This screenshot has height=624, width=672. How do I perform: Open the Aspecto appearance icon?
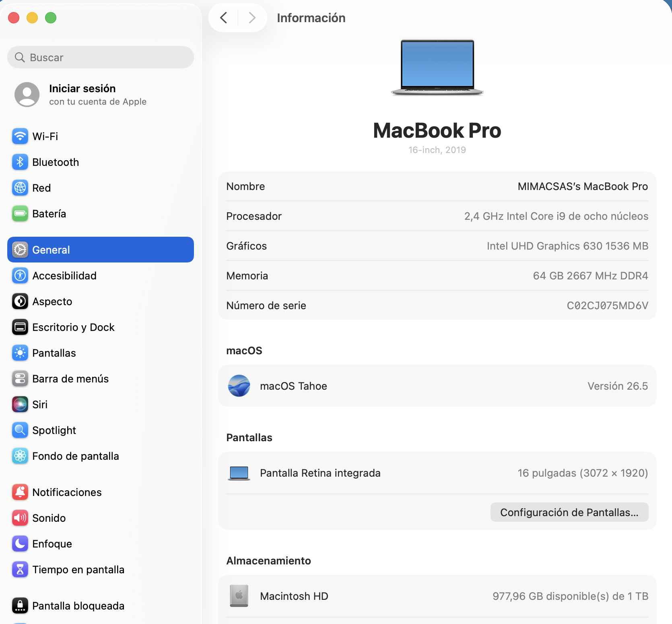coord(20,301)
